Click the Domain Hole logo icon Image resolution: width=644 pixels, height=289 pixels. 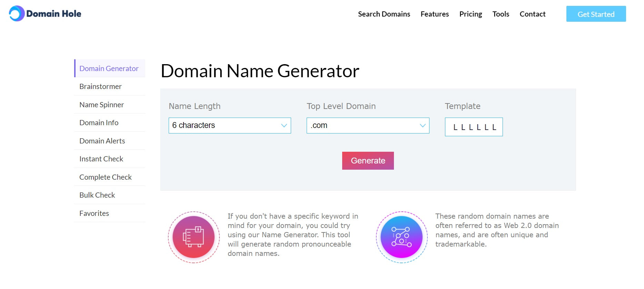click(x=17, y=13)
